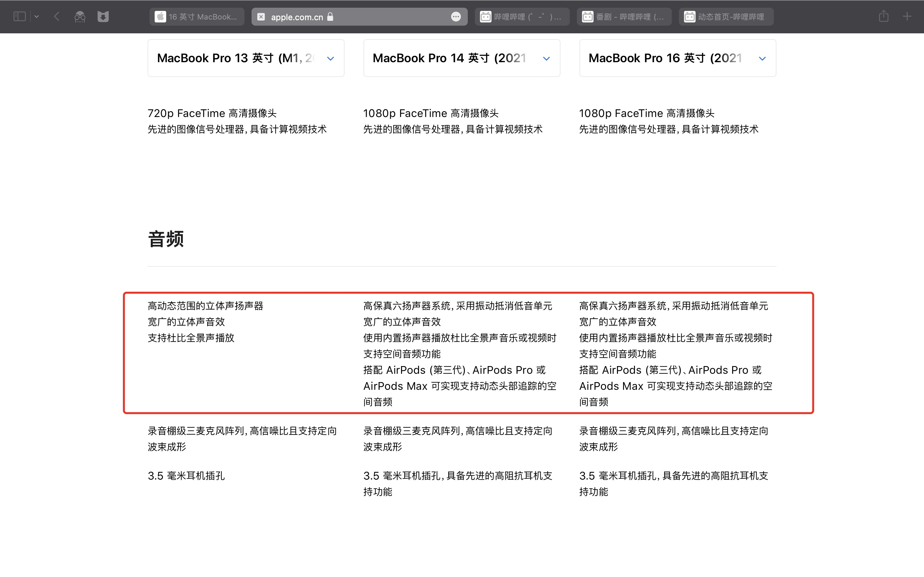Viewport: 924px width, 577px height.
Task: Click the Apple favicon on first tab
Action: [160, 17]
